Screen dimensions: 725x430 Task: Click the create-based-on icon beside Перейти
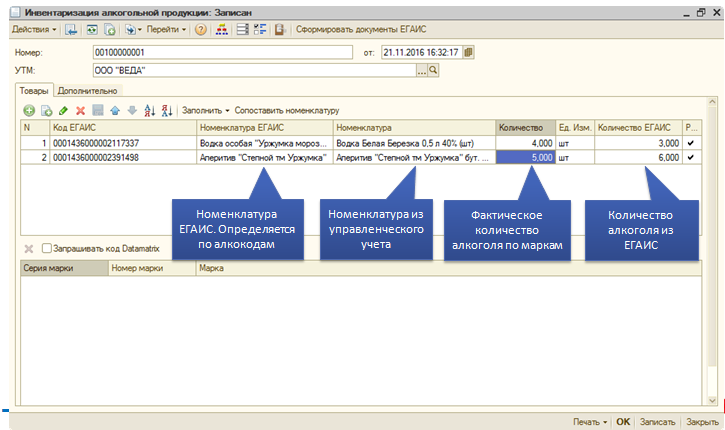(x=132, y=30)
